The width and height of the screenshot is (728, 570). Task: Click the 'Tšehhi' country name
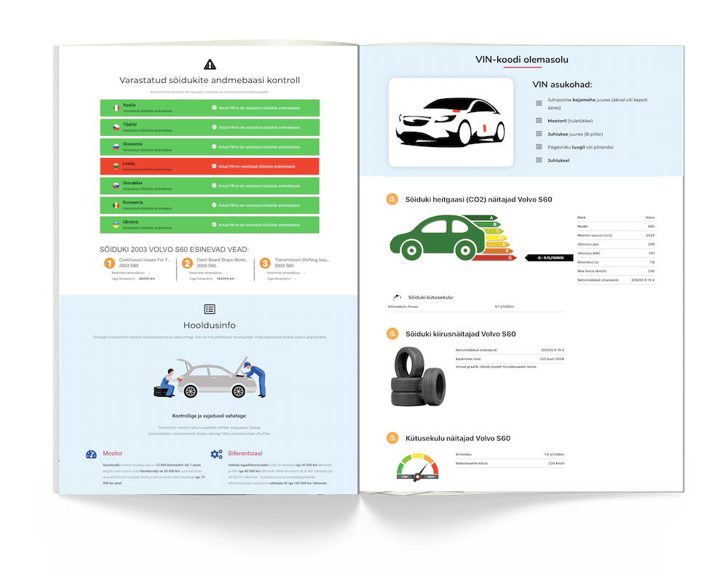click(x=130, y=124)
